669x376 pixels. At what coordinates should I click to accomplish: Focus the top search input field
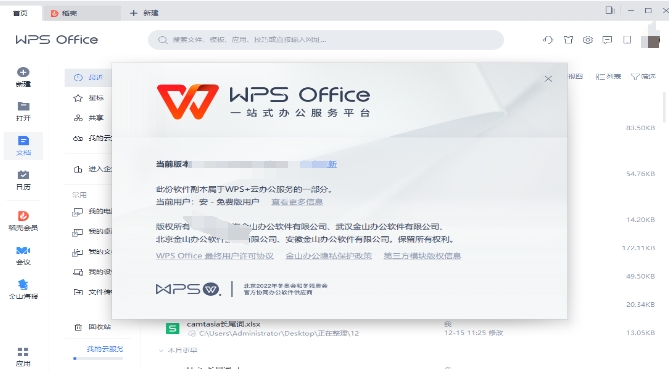pyautogui.click(x=326, y=40)
